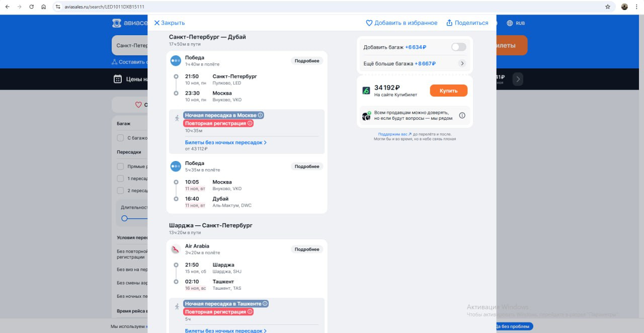Viewport: 644px width, 333px height.
Task: Expand the 'Ещё больше багажа' options arrow
Action: pyautogui.click(x=462, y=63)
